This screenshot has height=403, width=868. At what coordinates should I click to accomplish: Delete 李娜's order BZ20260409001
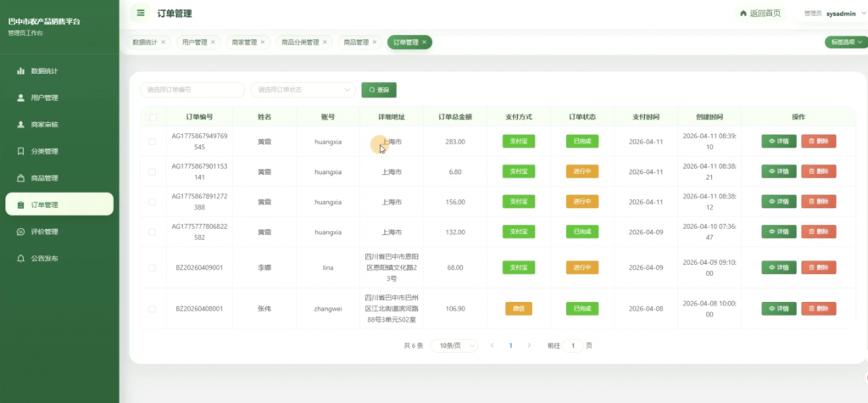point(819,268)
